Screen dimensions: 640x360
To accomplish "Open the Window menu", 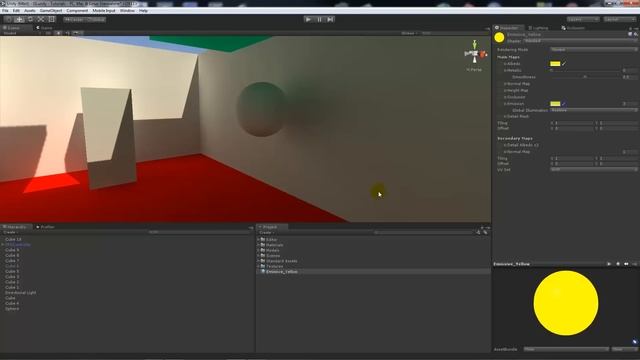I will pos(127,11).
